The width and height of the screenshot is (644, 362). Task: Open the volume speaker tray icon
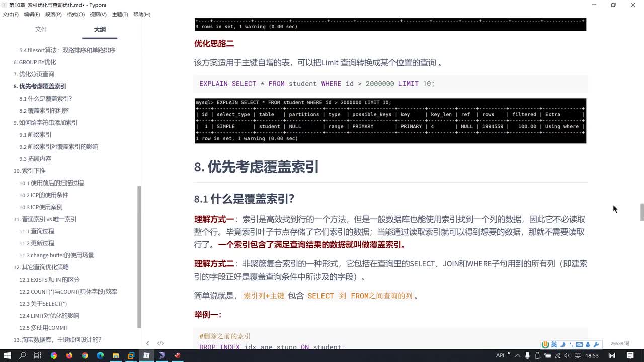coord(569,355)
